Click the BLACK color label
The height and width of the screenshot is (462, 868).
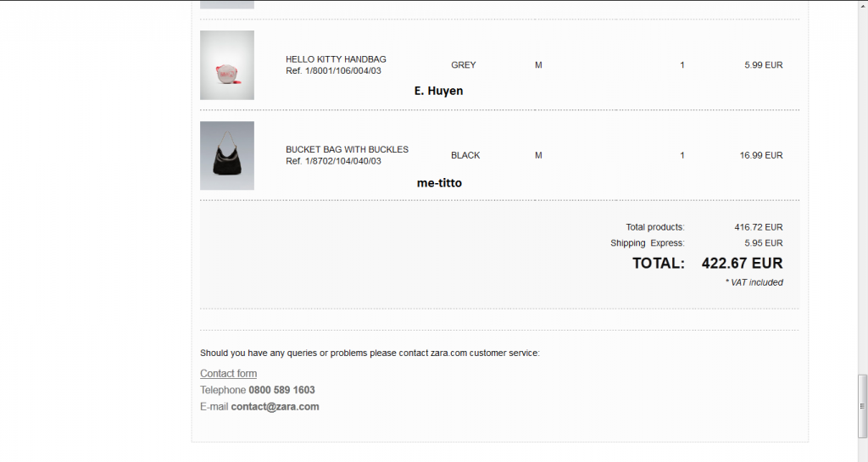(x=465, y=155)
